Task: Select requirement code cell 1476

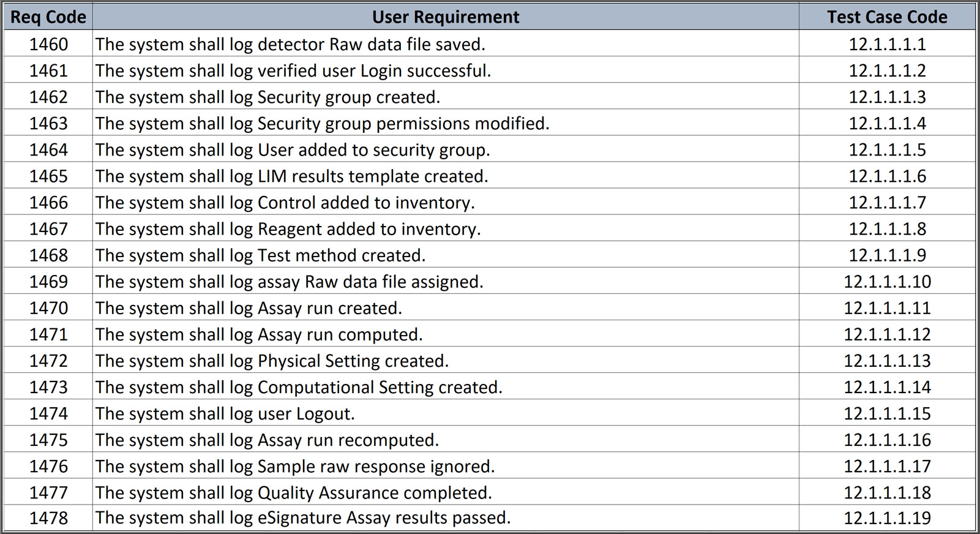Action: pos(48,465)
